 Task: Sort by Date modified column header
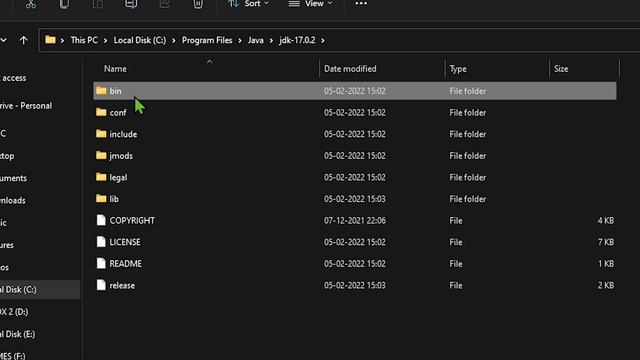(350, 69)
